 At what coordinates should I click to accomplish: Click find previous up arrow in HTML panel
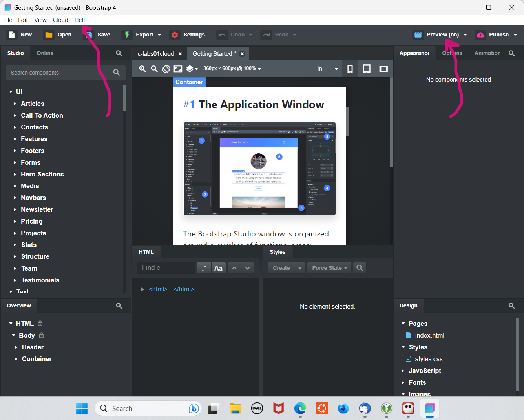pos(234,268)
